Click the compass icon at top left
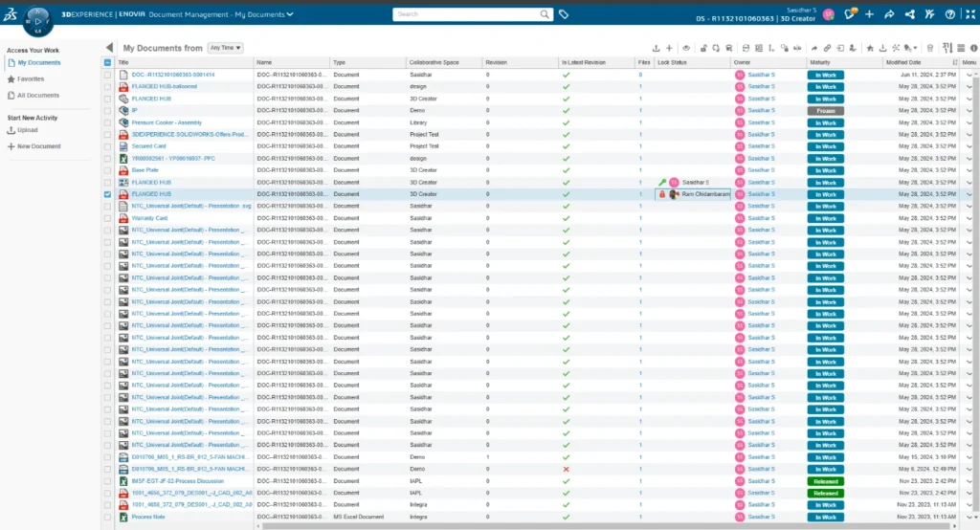 [x=37, y=21]
